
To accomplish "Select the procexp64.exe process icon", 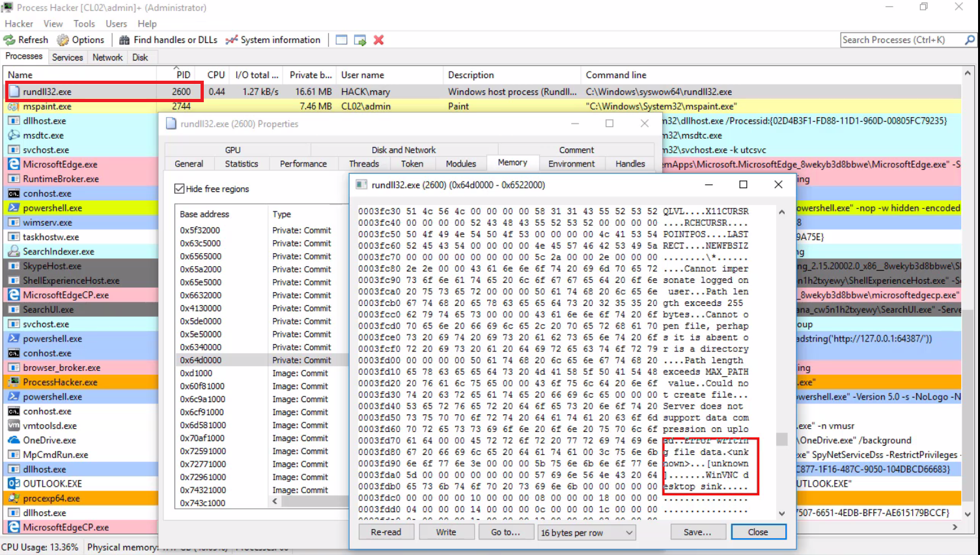I will 14,498.
